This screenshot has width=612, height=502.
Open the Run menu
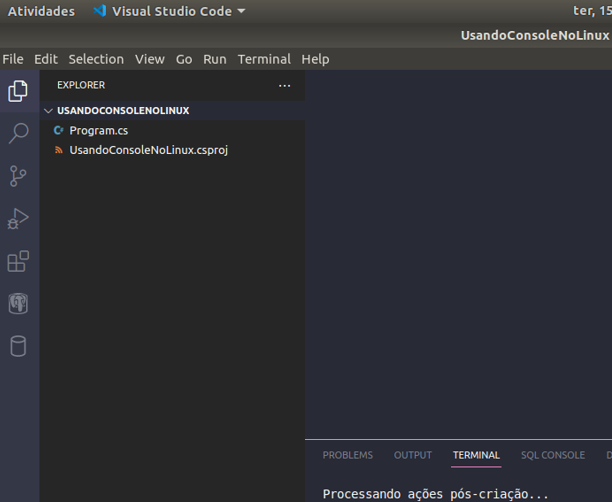tap(215, 59)
